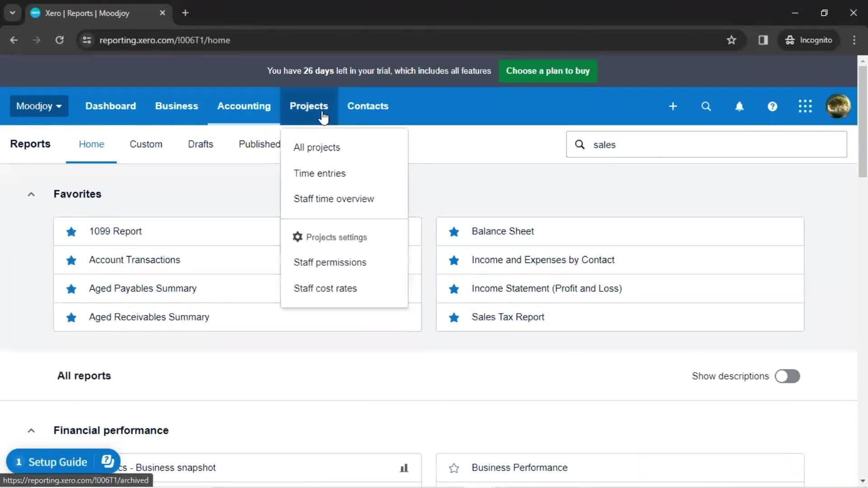Switch to the Published tab

pos(259,144)
